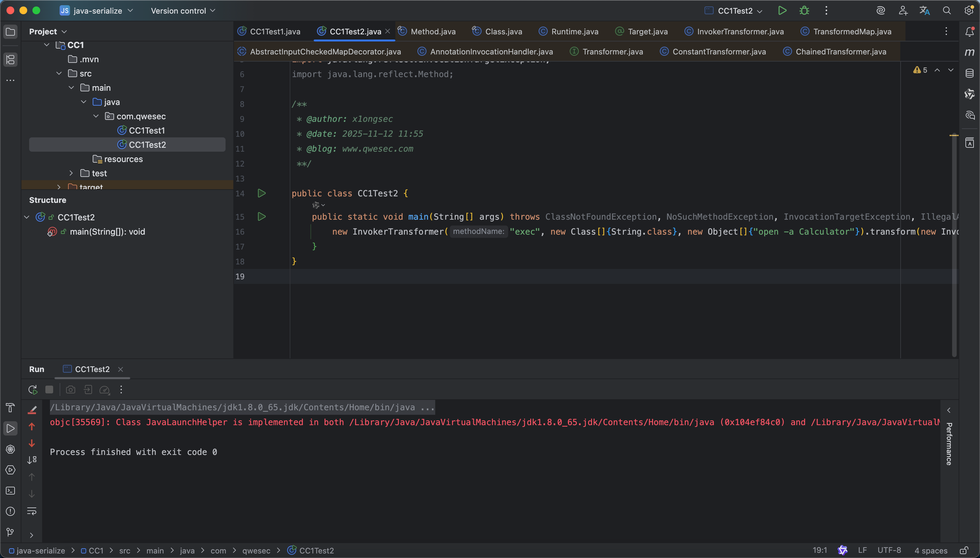Collapse the com.qwesec package node
The width and height of the screenshot is (980, 558).
coord(96,116)
